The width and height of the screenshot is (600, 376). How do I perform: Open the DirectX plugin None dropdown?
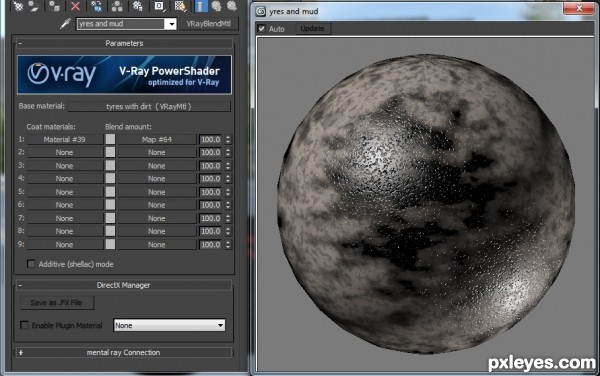click(169, 326)
